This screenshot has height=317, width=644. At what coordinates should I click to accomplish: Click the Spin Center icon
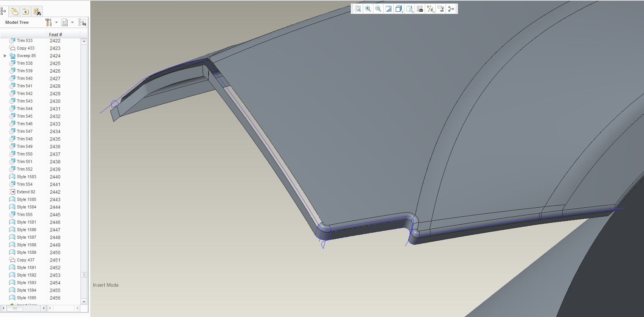point(451,9)
